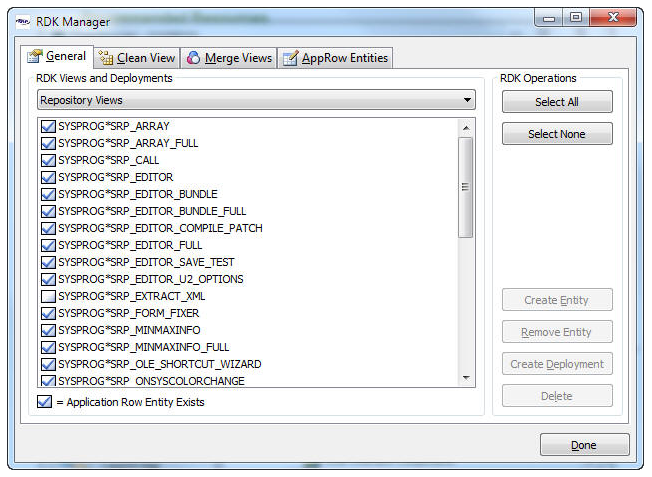The image size is (652, 477).
Task: Click the General tab icon
Action: point(35,57)
